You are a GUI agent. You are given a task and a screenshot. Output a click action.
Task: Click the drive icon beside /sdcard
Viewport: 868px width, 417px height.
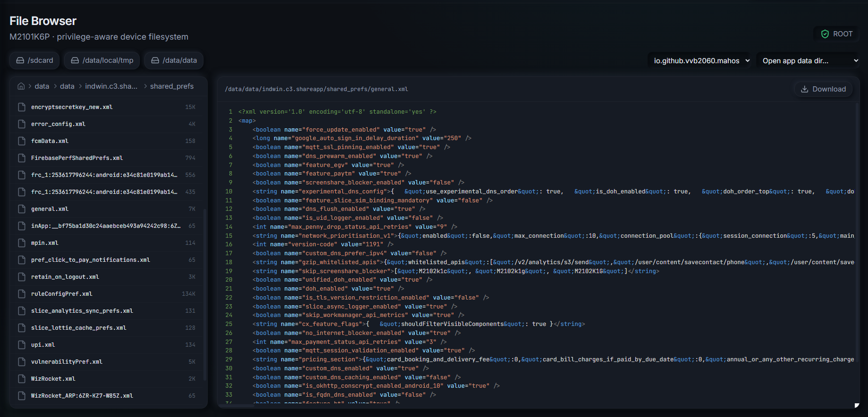pos(20,60)
